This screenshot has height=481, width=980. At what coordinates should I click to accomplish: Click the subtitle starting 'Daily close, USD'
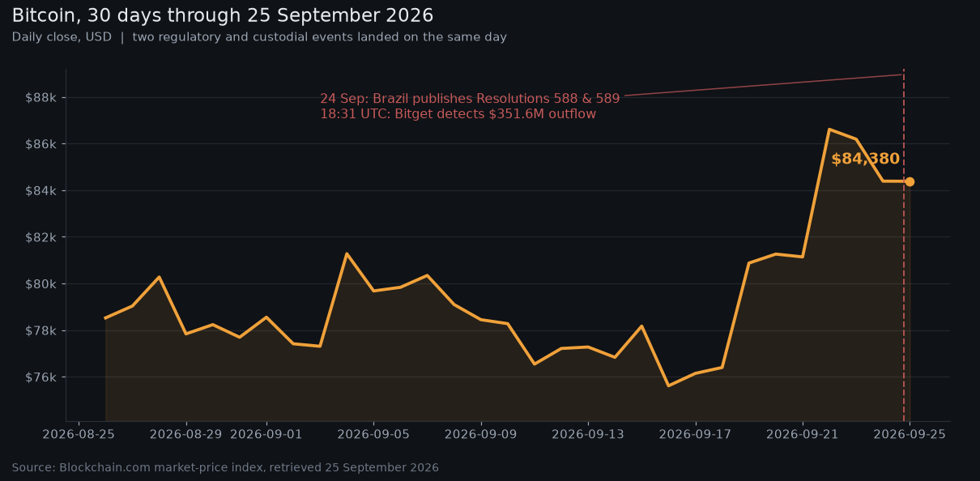point(259,37)
